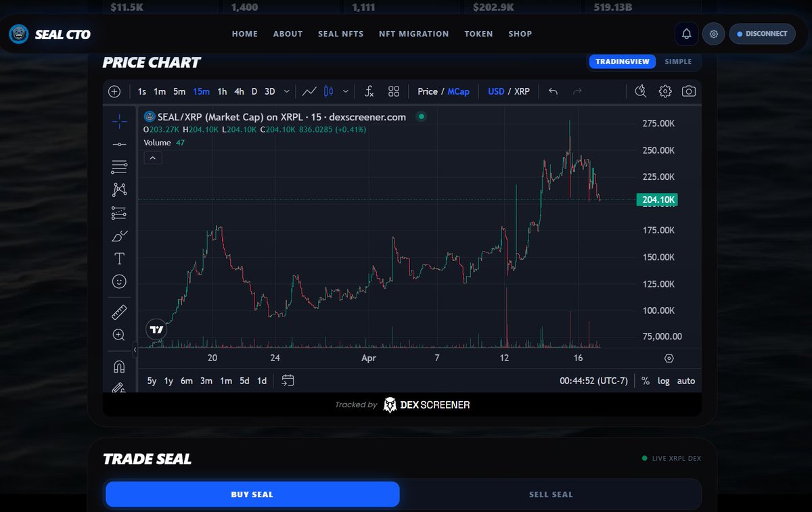Open the emoji sticker tool
The width and height of the screenshot is (812, 512).
(118, 281)
